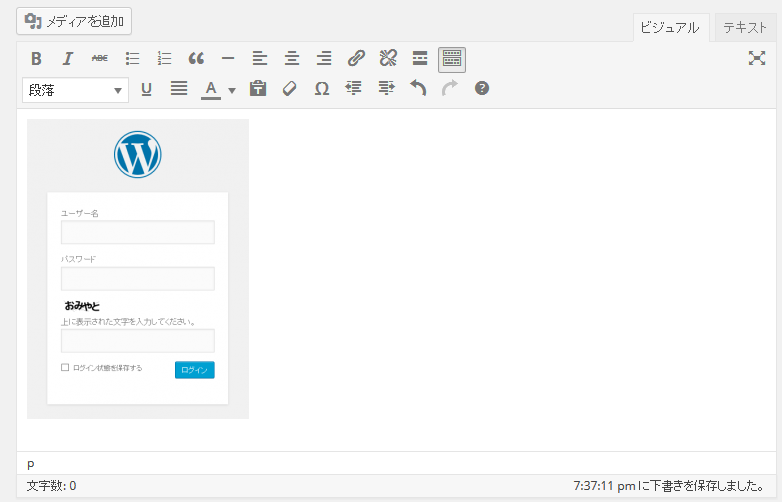Open the keyboard shortcuts help
Screen dimensions: 782x502
482,89
